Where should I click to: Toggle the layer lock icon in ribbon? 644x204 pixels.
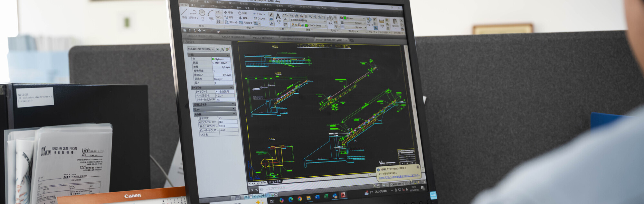coord(302,25)
